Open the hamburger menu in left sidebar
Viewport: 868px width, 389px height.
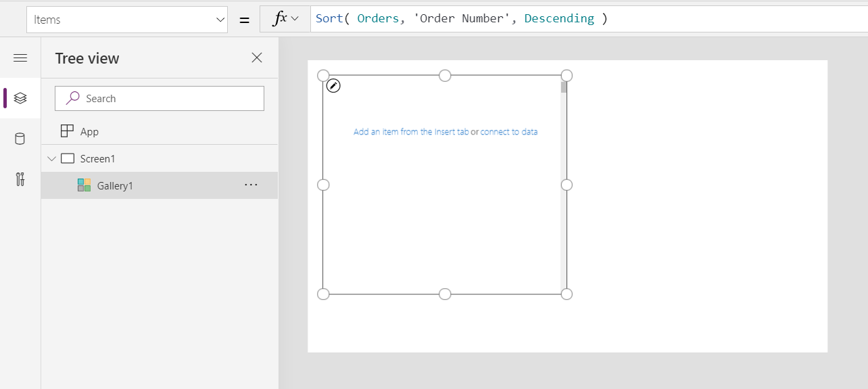(20, 58)
